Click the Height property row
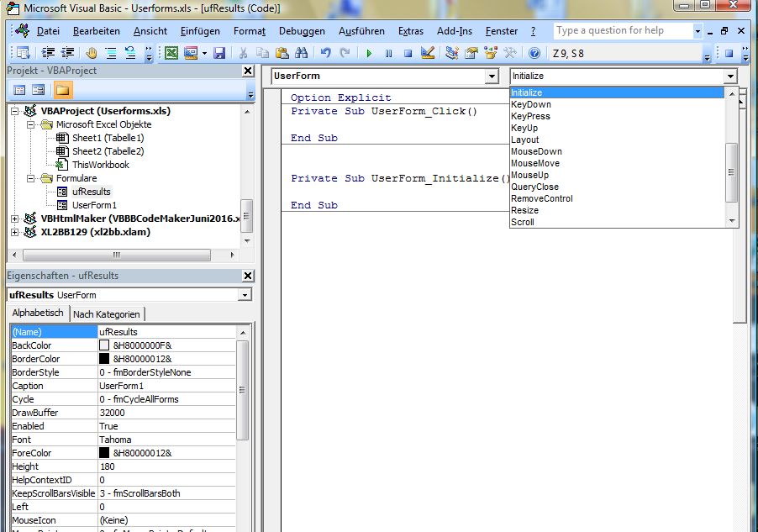Image resolution: width=758 pixels, height=532 pixels. [x=124, y=466]
